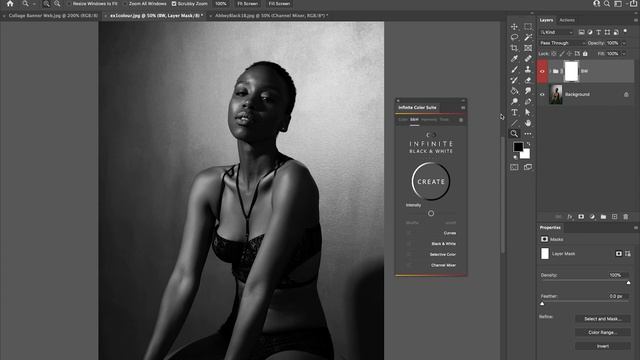The width and height of the screenshot is (640, 360).
Task: Open the Layers panel menu
Action: [x=636, y=20]
